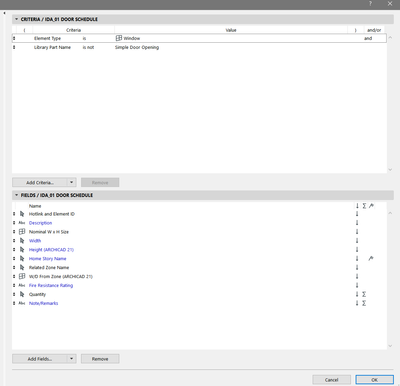The image size is (400, 386).
Task: Grab the drag handle of Element Type row
Action: pyautogui.click(x=14, y=38)
